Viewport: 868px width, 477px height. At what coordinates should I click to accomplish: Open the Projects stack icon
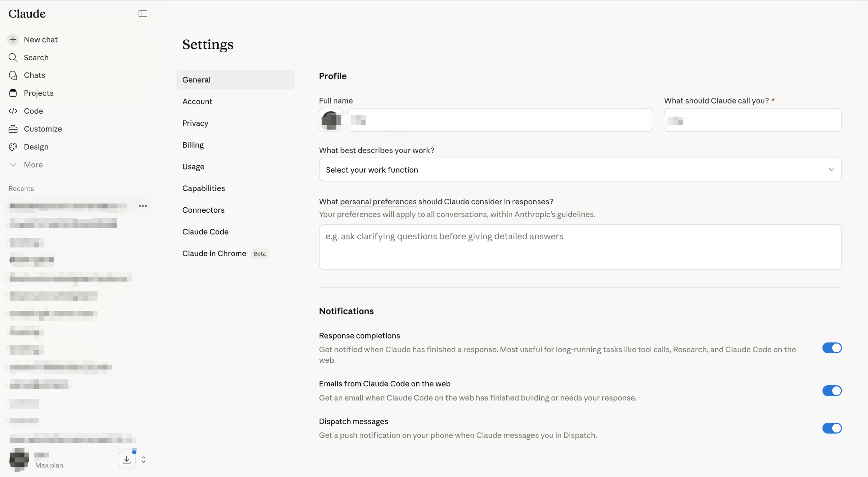point(13,93)
